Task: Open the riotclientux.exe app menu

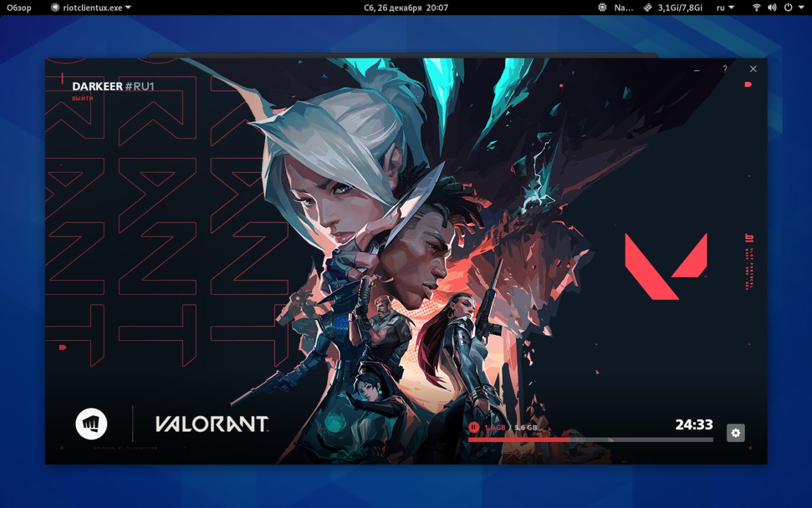Action: point(91,8)
